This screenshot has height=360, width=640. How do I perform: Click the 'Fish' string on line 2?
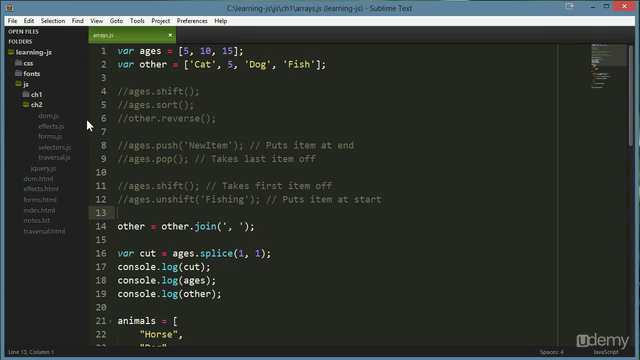click(299, 64)
